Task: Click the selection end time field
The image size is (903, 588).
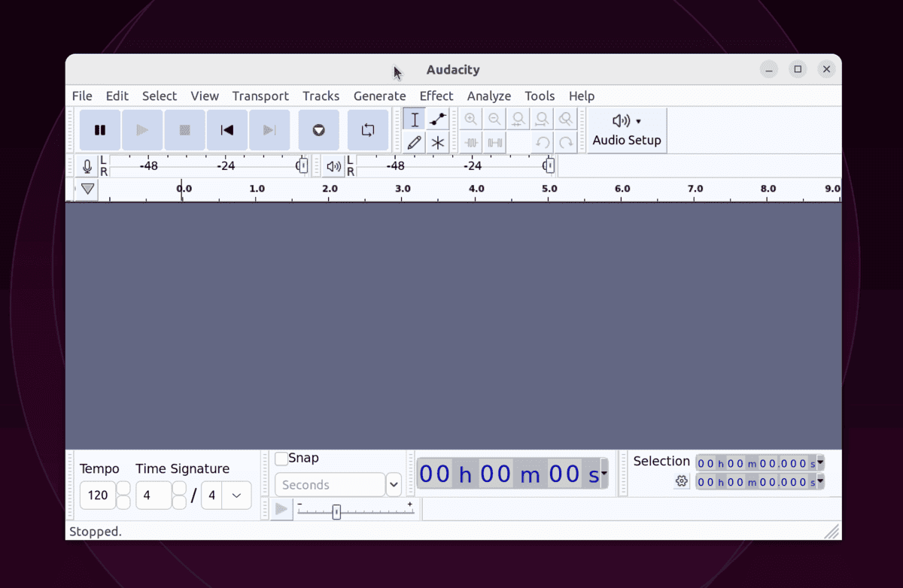Action: point(756,482)
